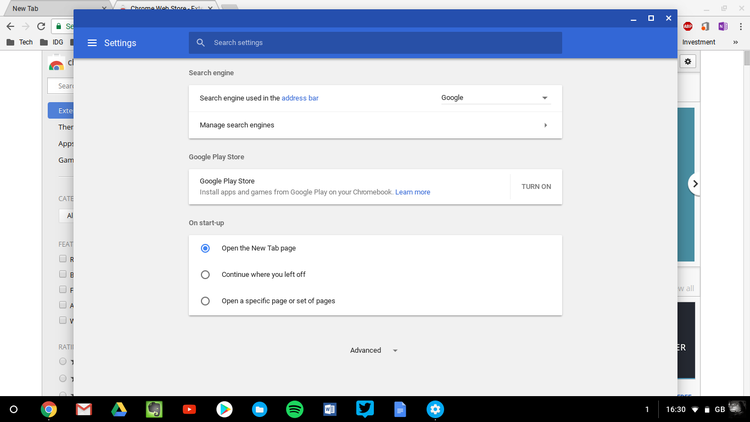750x422 pixels.
Task: Open the Files app from the shelf
Action: click(260, 409)
